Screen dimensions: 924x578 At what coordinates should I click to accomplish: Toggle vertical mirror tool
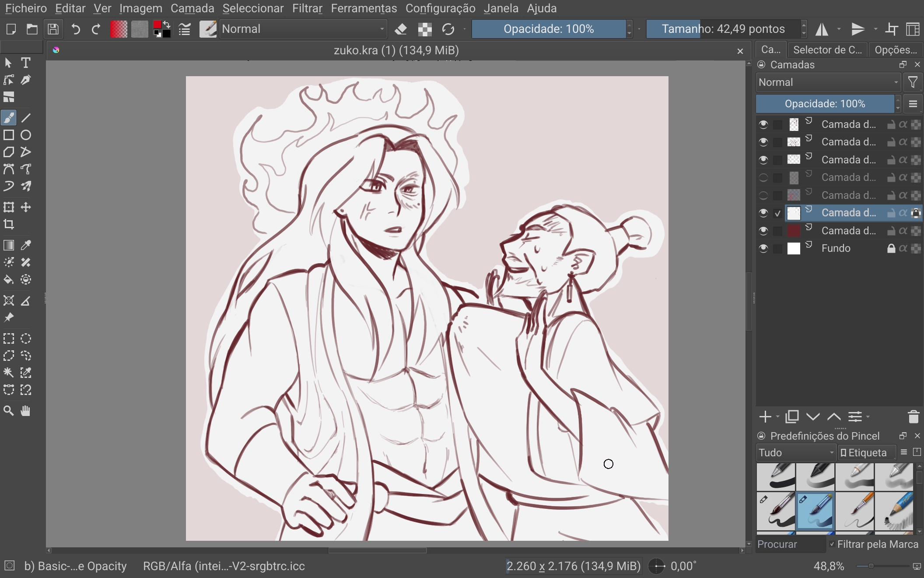pyautogui.click(x=858, y=29)
